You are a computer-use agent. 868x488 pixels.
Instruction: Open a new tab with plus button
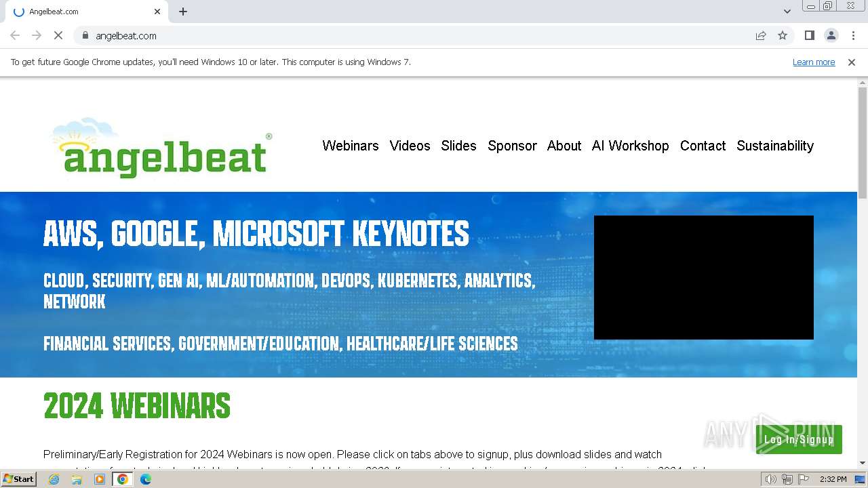(x=183, y=12)
